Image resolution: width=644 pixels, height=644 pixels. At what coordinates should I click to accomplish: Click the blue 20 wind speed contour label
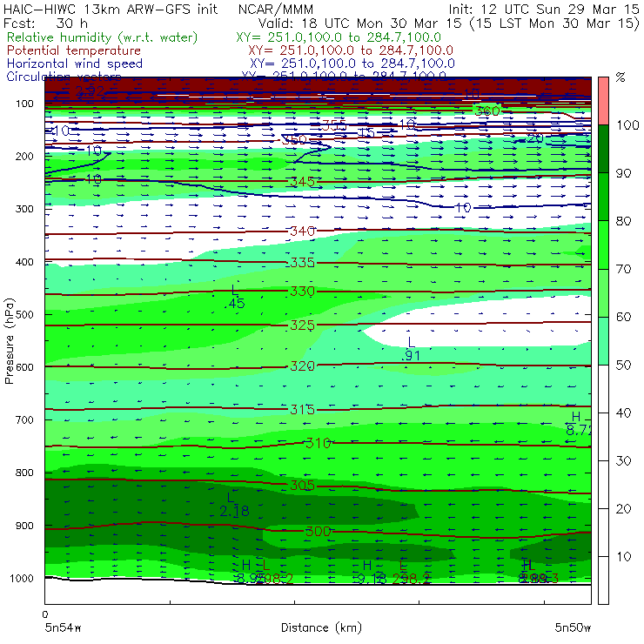point(535,138)
